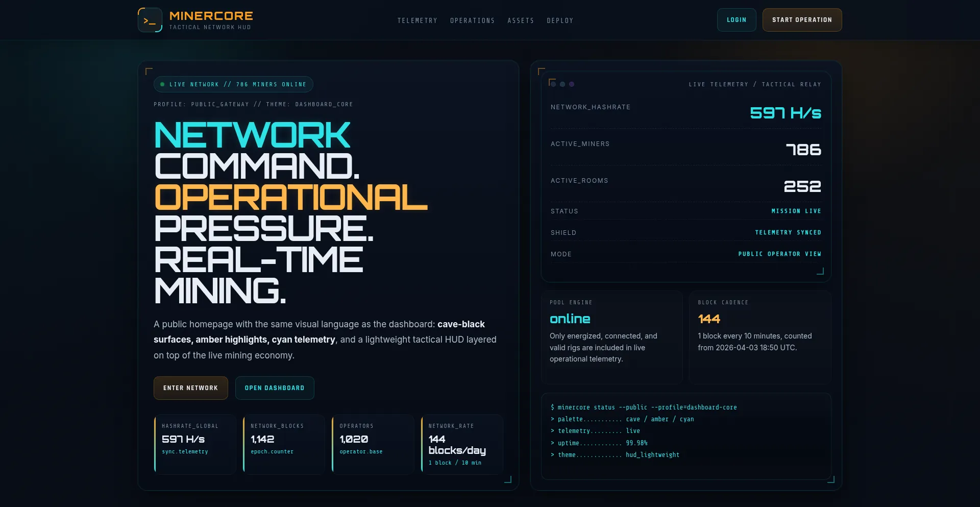Screen dimensions: 980x507
Task: Click the MinerCore terminal prompt logo icon
Action: coord(150,20)
